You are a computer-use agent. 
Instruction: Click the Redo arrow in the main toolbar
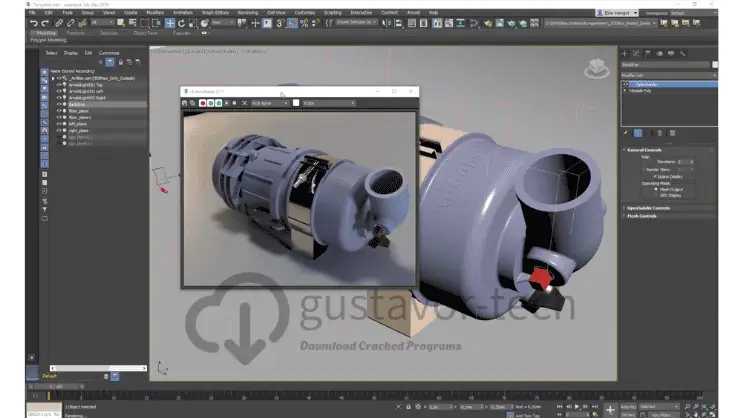tap(45, 23)
